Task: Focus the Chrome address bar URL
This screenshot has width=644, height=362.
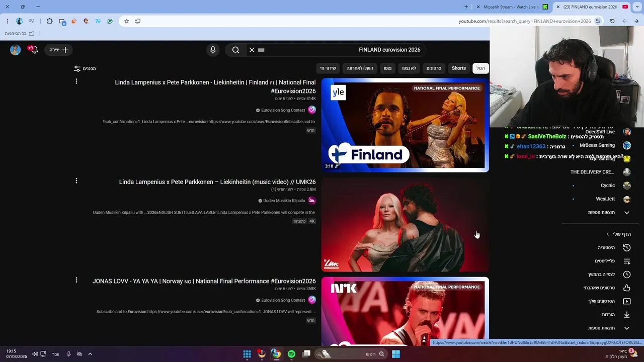Action: (x=525, y=21)
